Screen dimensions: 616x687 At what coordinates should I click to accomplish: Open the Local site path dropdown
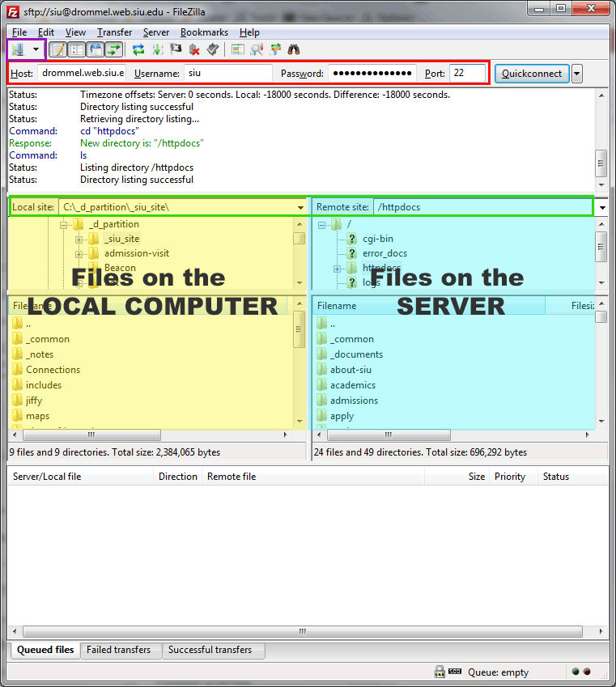click(301, 208)
